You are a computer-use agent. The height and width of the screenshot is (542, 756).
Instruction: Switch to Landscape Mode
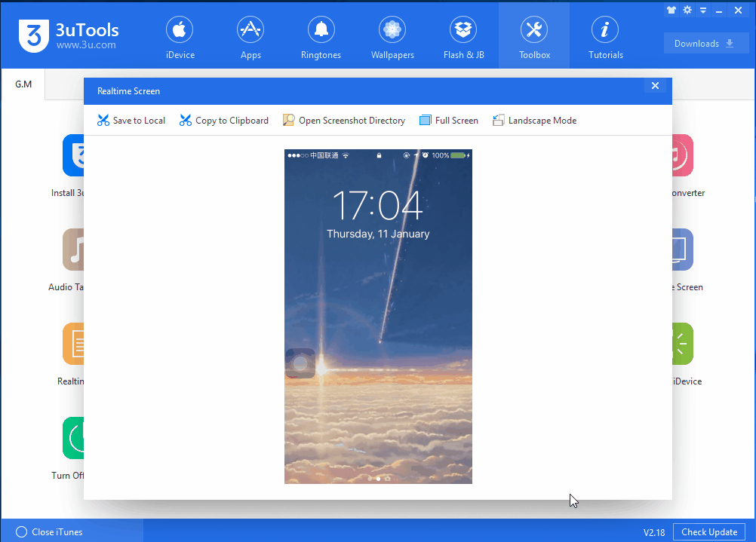click(534, 121)
